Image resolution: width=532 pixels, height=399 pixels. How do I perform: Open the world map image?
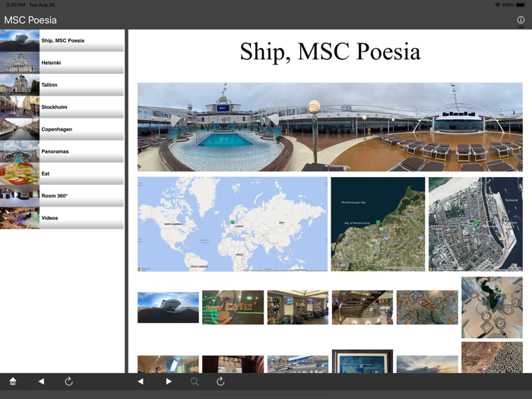click(233, 224)
